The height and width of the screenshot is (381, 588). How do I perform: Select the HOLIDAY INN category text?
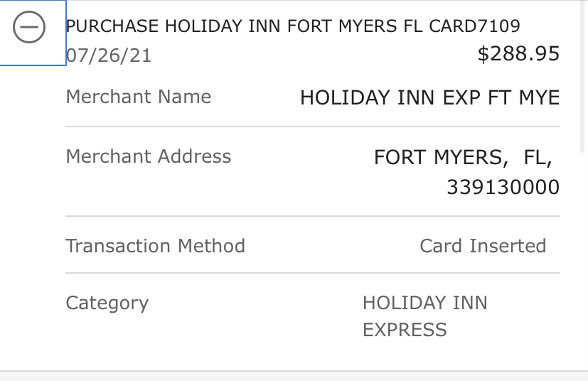point(424,303)
